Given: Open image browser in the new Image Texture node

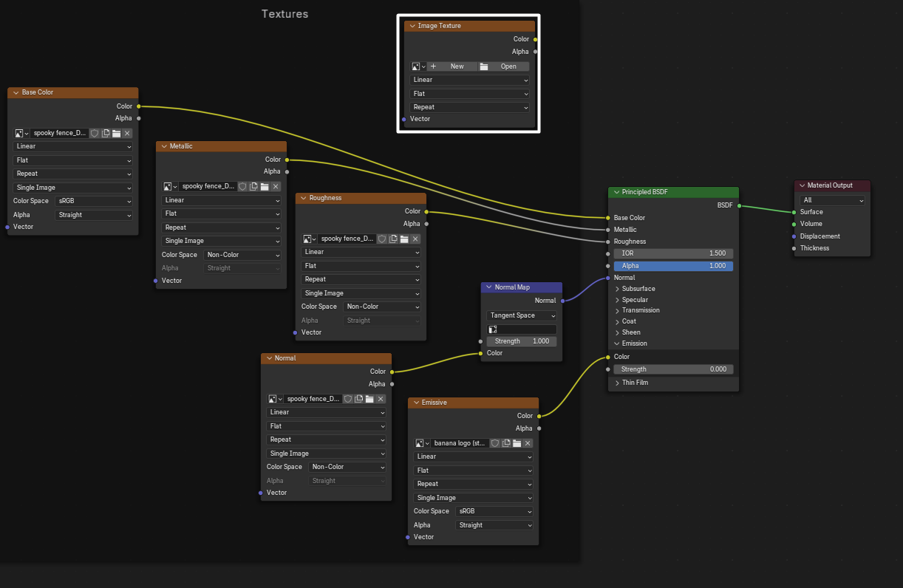Looking at the screenshot, I should [418, 66].
